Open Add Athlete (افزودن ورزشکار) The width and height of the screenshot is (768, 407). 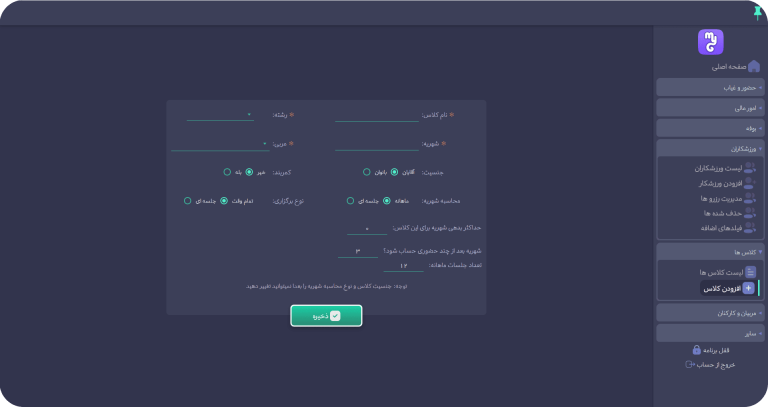pyautogui.click(x=727, y=183)
